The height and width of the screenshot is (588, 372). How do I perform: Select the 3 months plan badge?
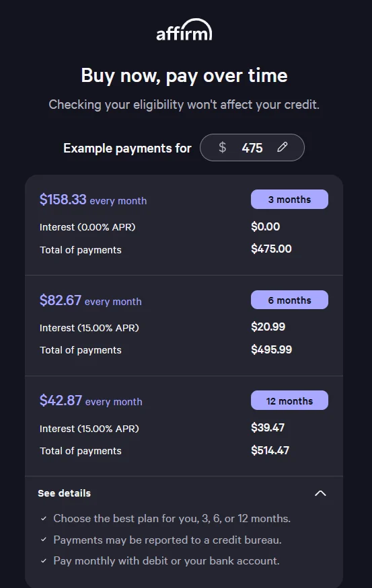coord(289,199)
